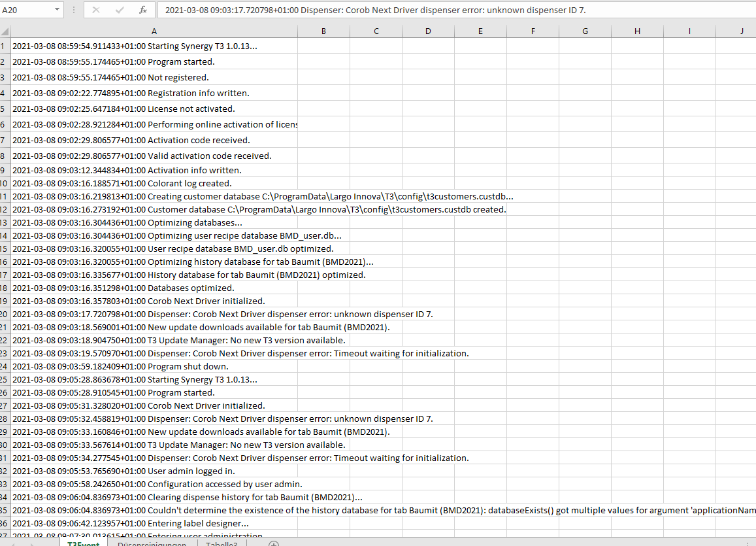Select the 'Clearing dispense history for tab Baumit' cell
This screenshot has width=756, height=546.
(154, 497)
